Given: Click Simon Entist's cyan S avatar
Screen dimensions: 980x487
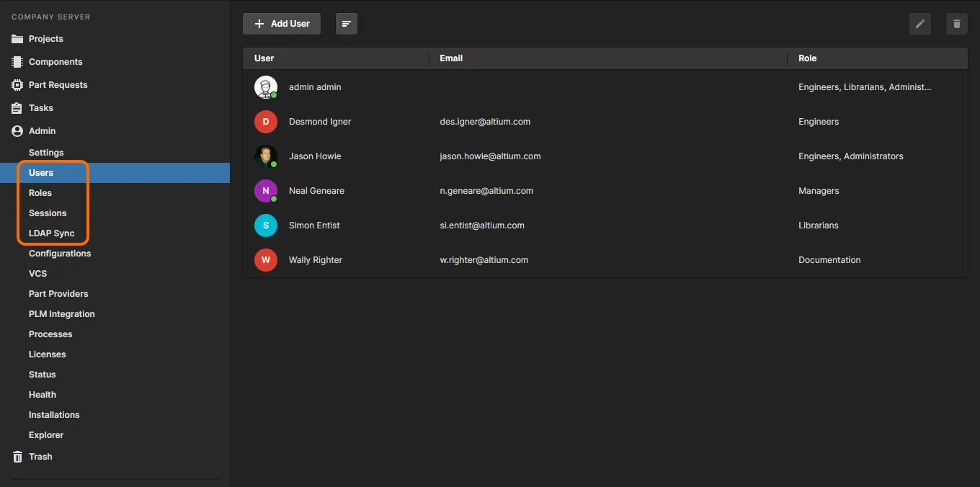Looking at the screenshot, I should click(x=266, y=225).
